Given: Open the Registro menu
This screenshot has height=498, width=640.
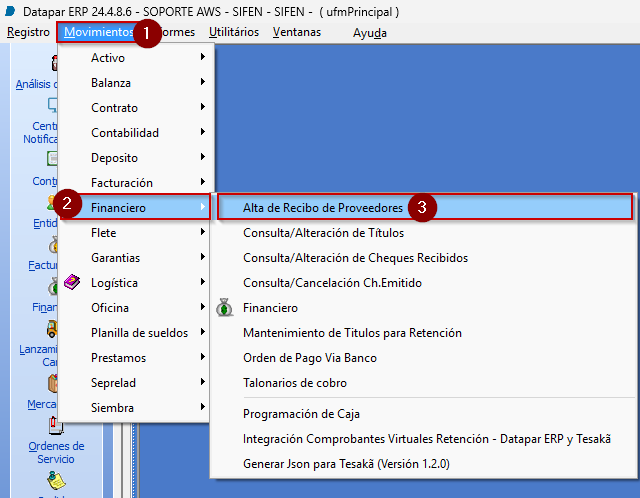Looking at the screenshot, I should pos(28,32).
